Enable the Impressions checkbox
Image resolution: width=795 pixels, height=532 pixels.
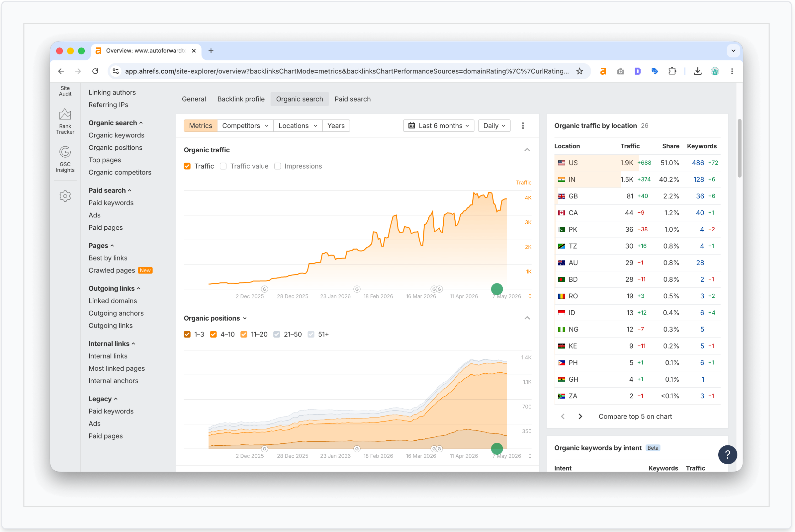[x=277, y=166]
